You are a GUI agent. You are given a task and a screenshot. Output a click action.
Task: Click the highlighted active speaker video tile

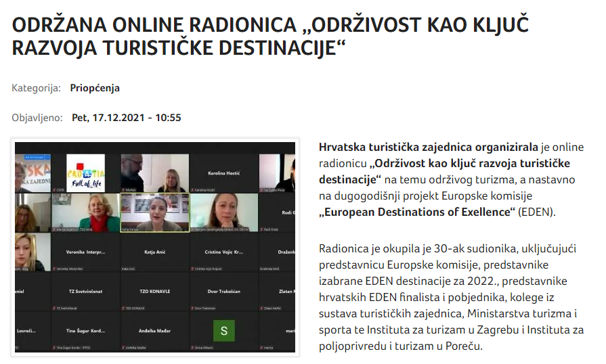[x=154, y=212]
